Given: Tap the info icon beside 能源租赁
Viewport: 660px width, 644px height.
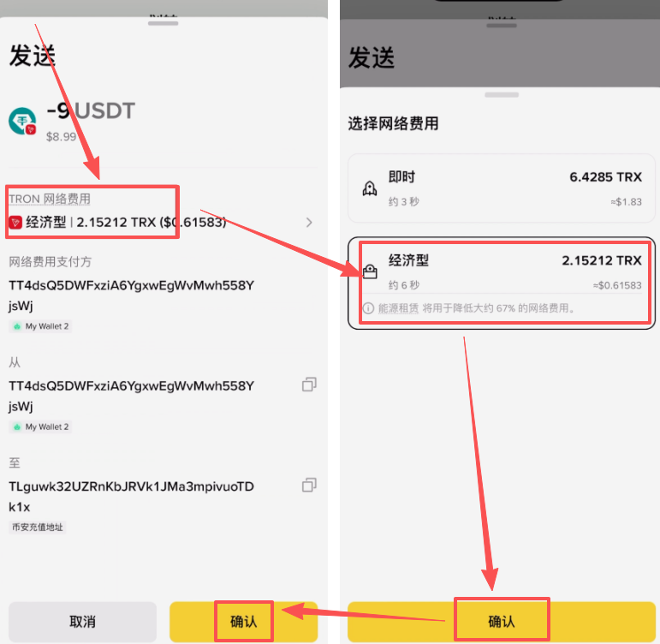Looking at the screenshot, I should pos(367,307).
